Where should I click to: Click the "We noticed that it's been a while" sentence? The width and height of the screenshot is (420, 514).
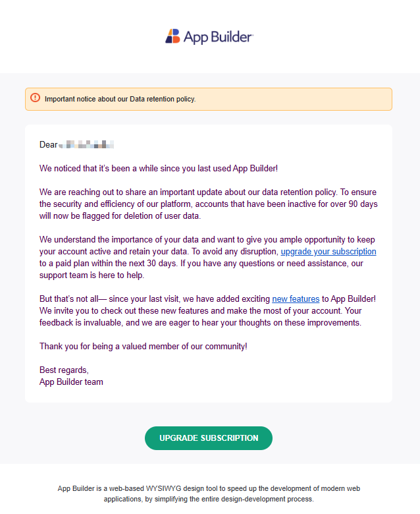[159, 169]
